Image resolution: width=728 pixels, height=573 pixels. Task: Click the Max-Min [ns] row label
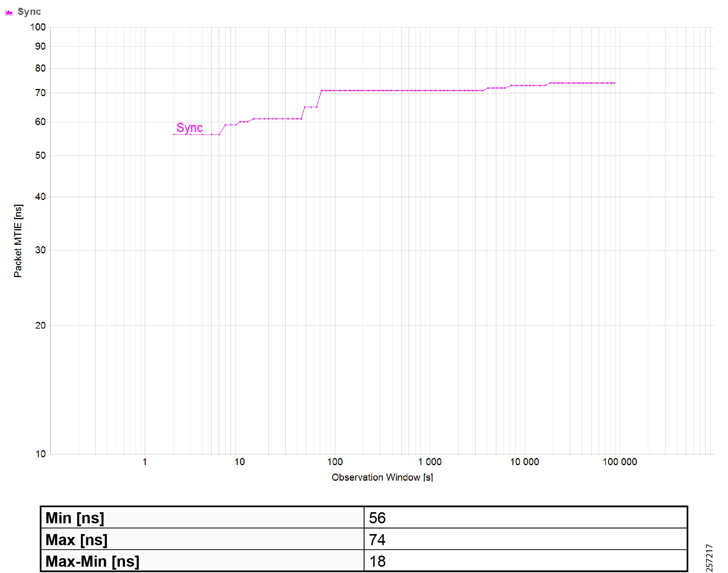pos(92,561)
